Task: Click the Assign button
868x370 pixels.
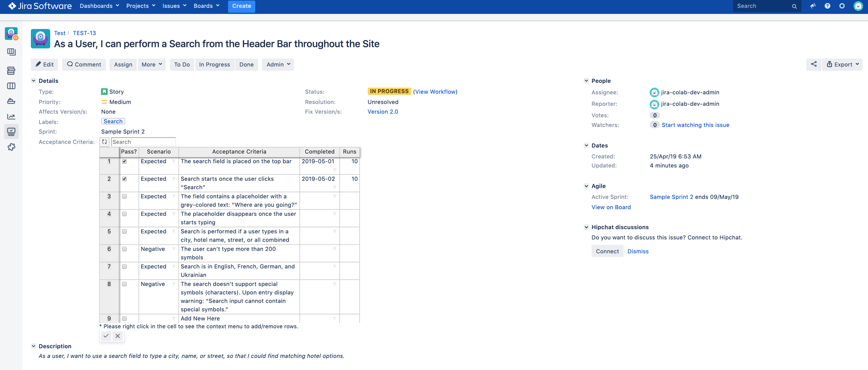Action: coord(123,65)
